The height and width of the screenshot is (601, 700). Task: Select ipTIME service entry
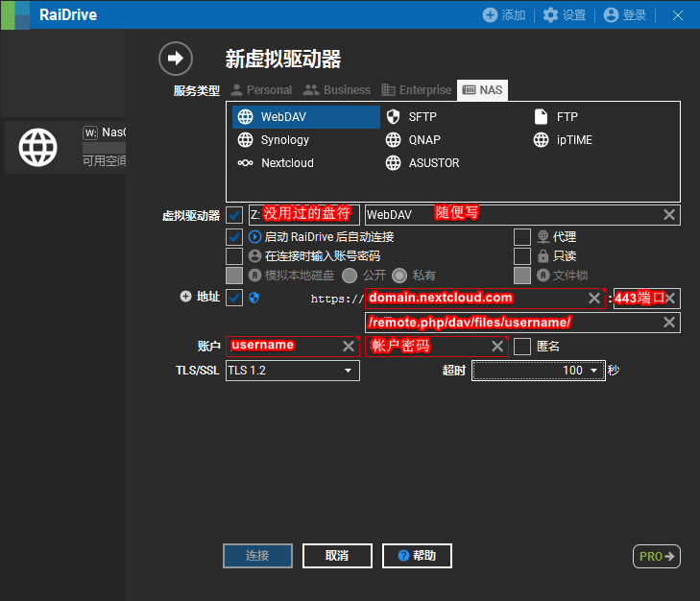pos(563,140)
